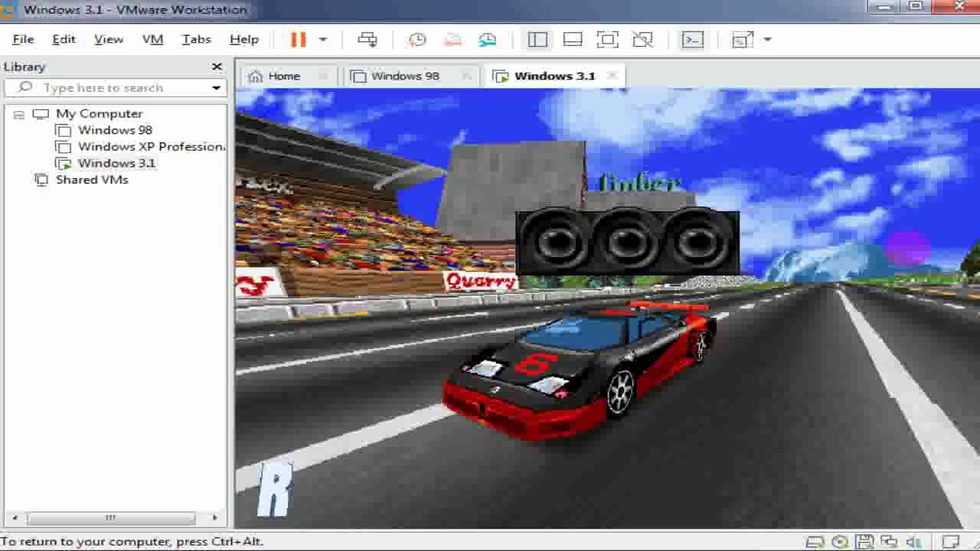Toggle the library sidebar view

[537, 40]
